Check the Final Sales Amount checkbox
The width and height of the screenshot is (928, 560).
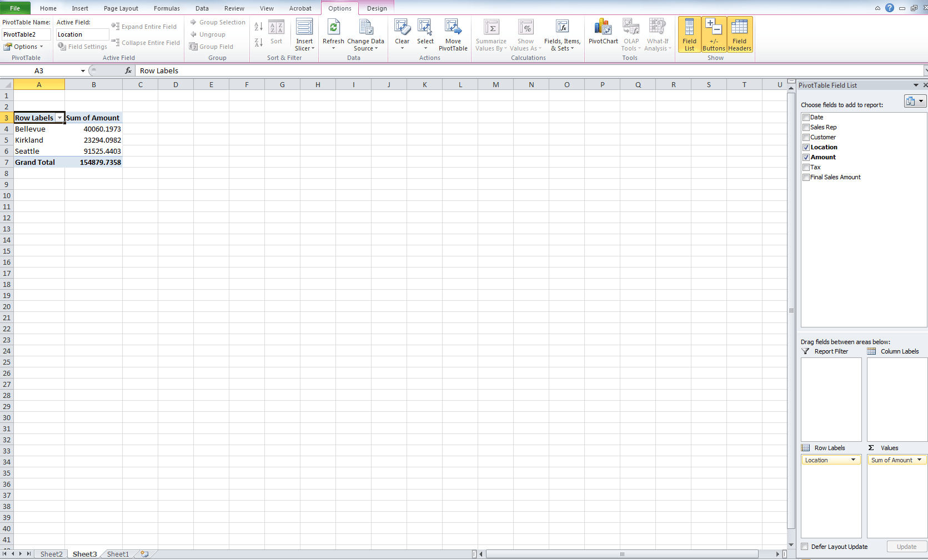(806, 178)
